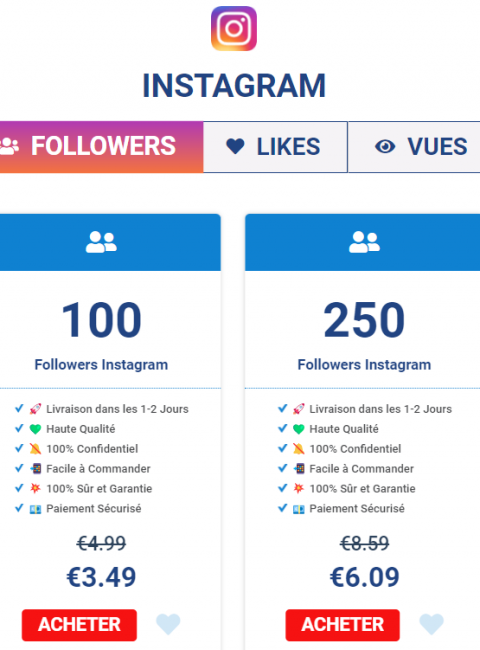
Task: Click users icon on 250 followers card header
Action: click(364, 242)
